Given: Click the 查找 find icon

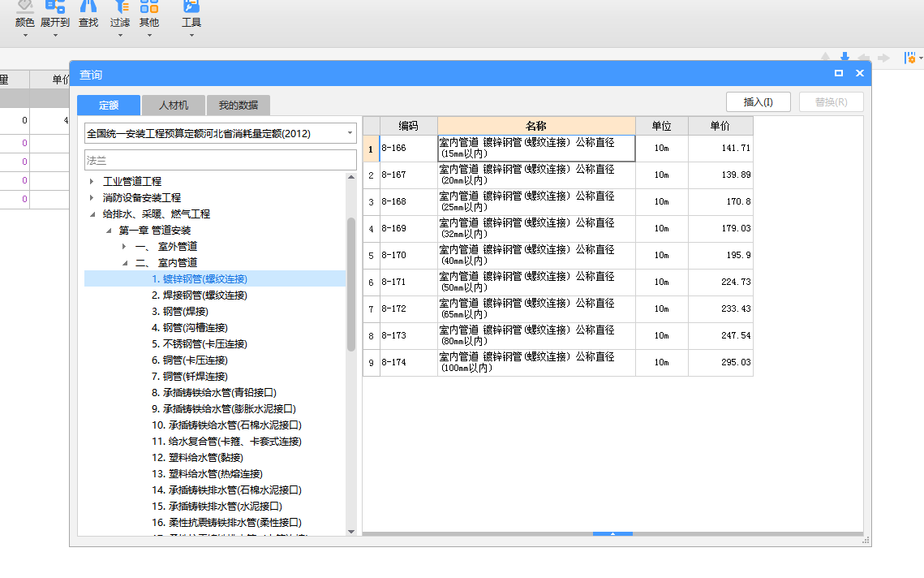Looking at the screenshot, I should tap(88, 6).
